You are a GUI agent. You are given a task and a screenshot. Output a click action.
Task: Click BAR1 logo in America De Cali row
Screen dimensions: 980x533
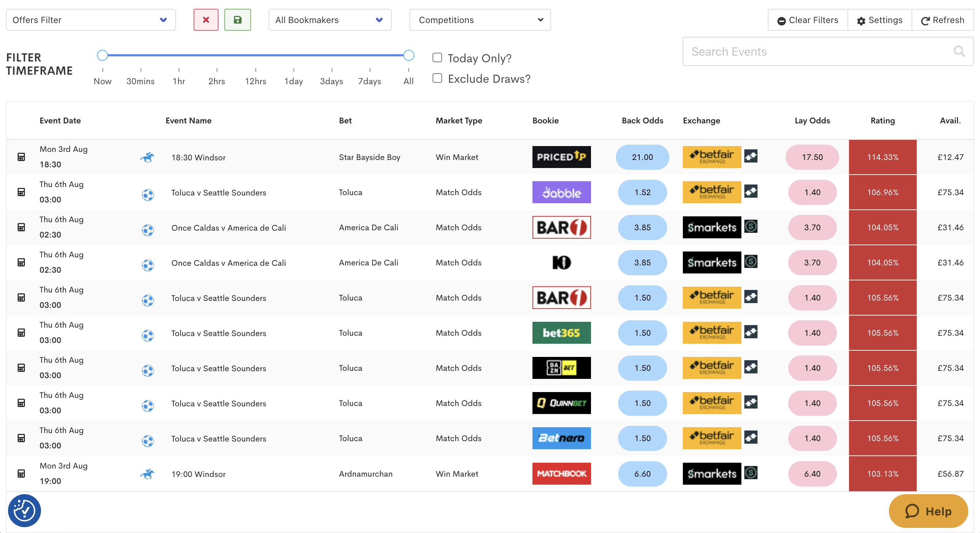[x=561, y=227]
